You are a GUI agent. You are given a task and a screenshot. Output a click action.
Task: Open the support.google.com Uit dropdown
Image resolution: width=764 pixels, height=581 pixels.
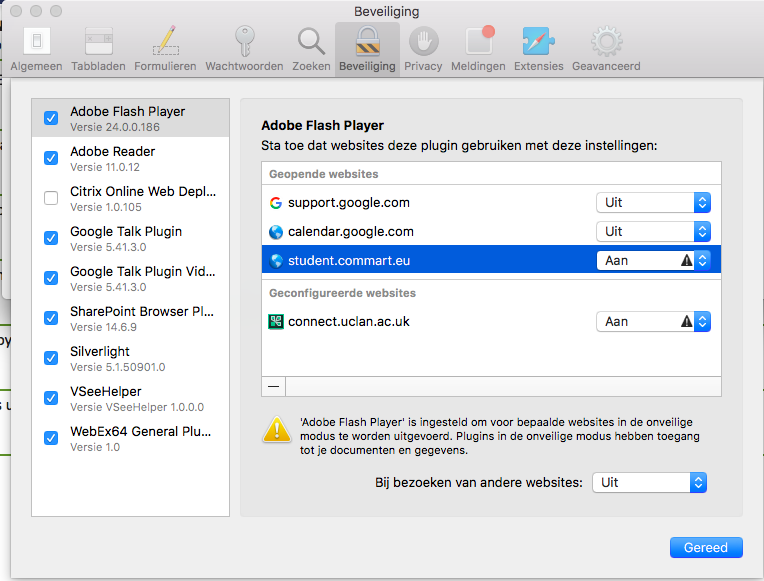[653, 203]
